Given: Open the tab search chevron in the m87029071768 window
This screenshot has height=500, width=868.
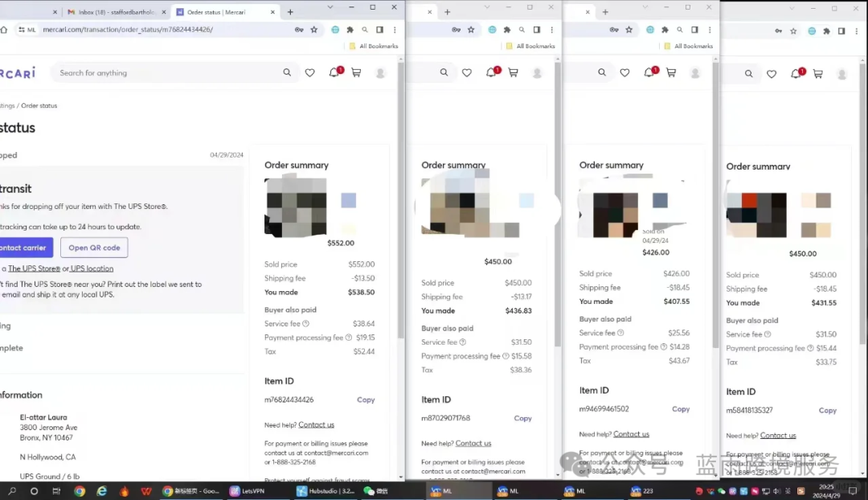Looking at the screenshot, I should click(x=487, y=7).
